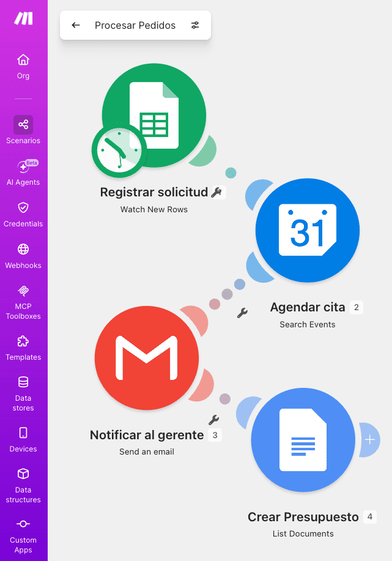Open the Google Calendar Agendar cita module
392x561 pixels.
308,230
